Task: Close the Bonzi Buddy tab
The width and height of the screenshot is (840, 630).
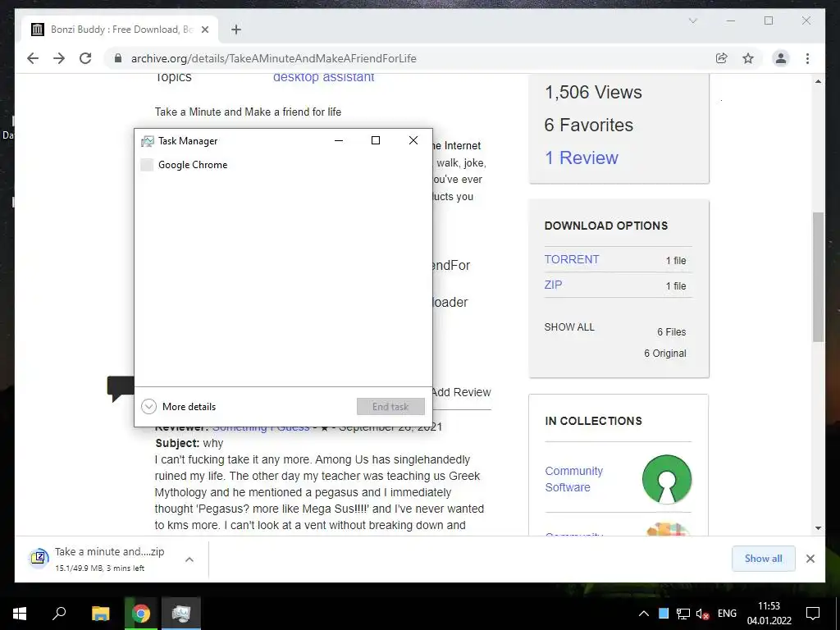Action: coord(204,30)
